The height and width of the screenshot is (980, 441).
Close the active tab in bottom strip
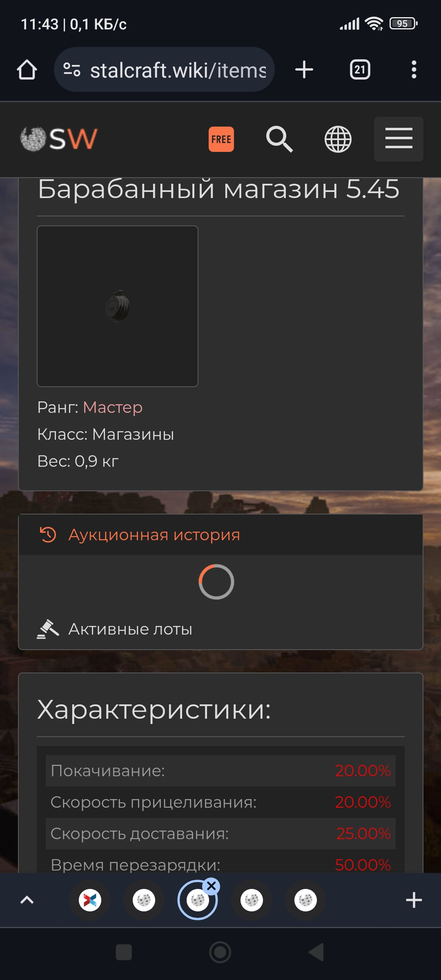click(x=212, y=886)
